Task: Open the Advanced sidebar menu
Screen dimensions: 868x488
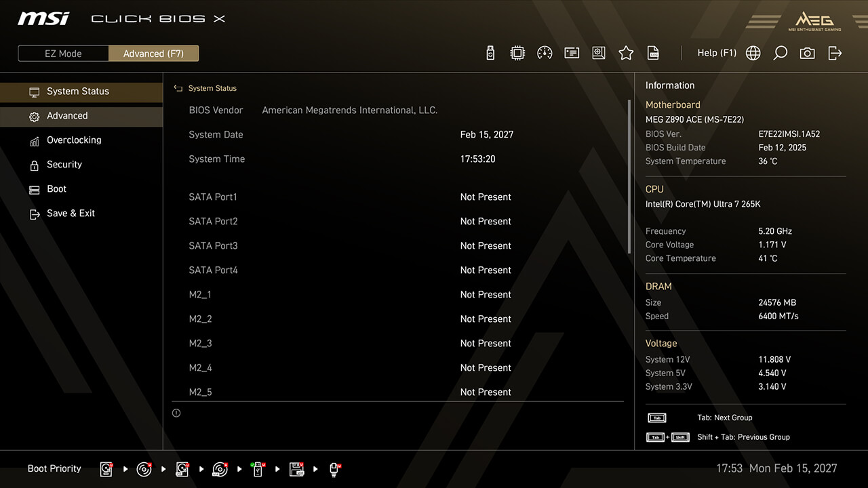Action: point(81,116)
